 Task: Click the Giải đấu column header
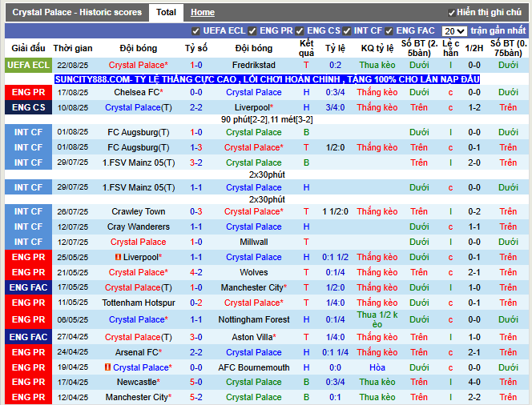point(28,48)
